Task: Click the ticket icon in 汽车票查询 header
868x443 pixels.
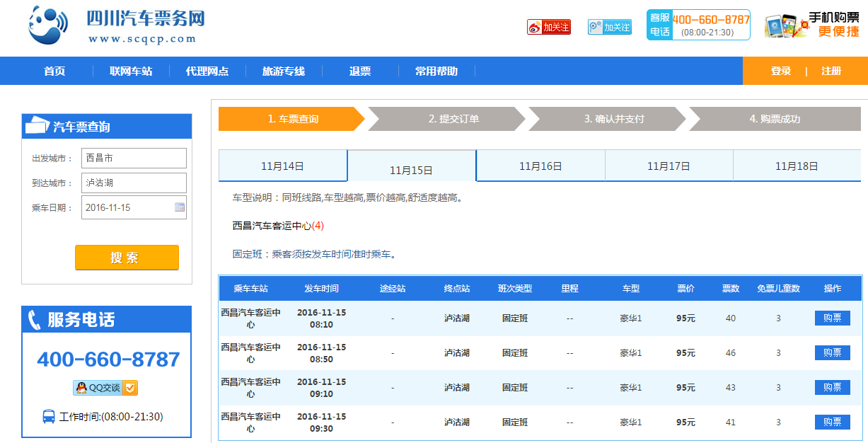Action: tap(37, 125)
